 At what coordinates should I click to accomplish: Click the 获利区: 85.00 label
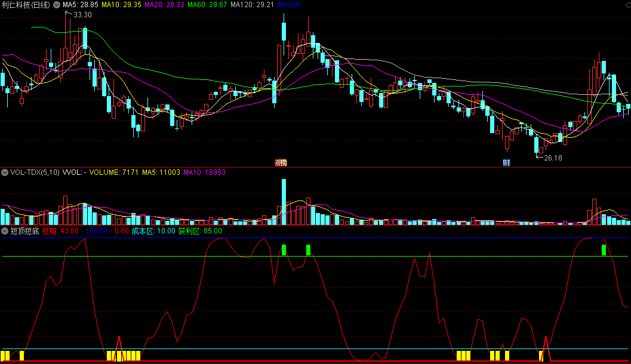pyautogui.click(x=200, y=231)
